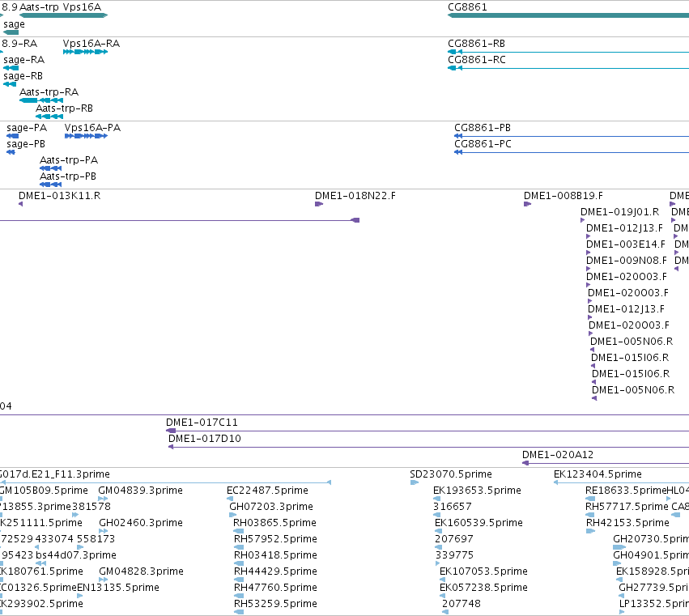Open the RH42153.5prime EST label
Viewport: 689px width, 616px height.
click(x=627, y=523)
